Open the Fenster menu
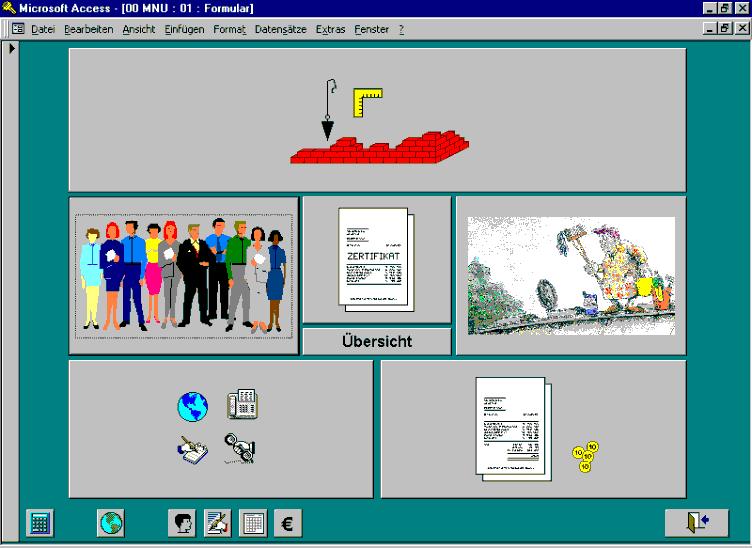 pos(372,29)
